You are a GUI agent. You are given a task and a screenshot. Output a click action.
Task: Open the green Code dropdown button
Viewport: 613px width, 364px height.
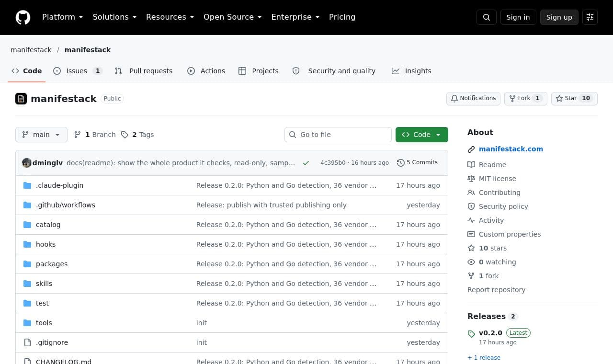click(422, 135)
